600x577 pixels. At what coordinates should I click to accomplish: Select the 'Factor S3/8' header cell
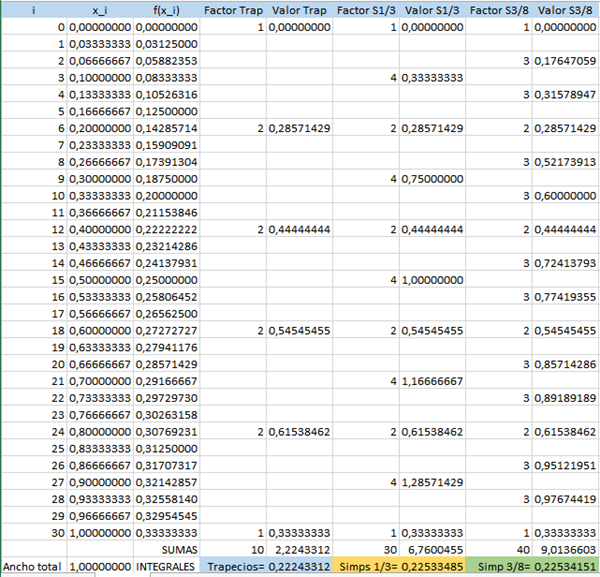[500, 9]
